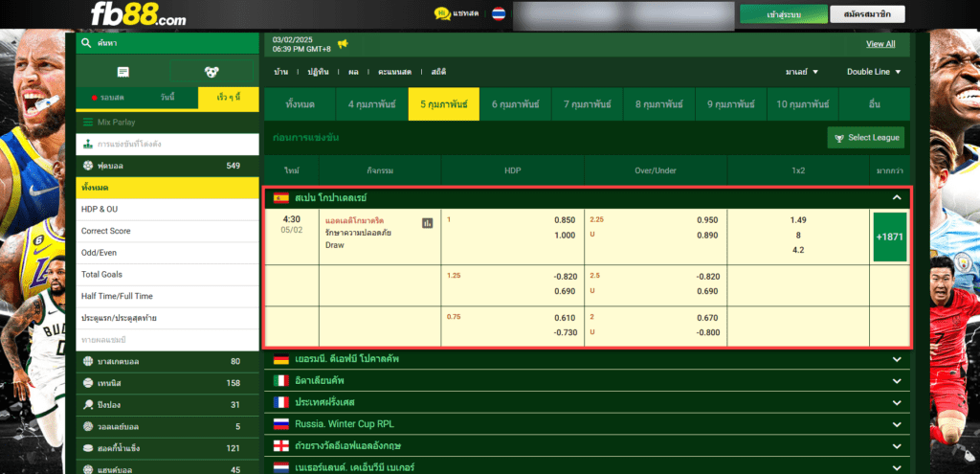The height and width of the screenshot is (474, 980).
Task: Click the Mix Parlay list icon
Action: (87, 122)
